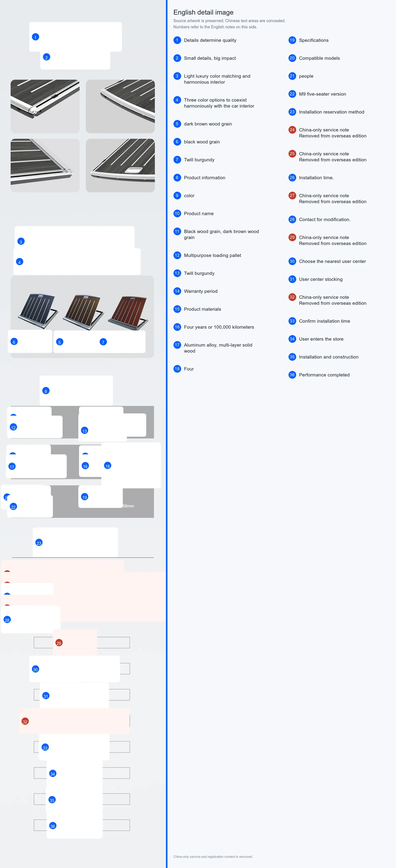Select the 'Specifications' note
Viewport: 396px width, 868px height.
point(313,40)
